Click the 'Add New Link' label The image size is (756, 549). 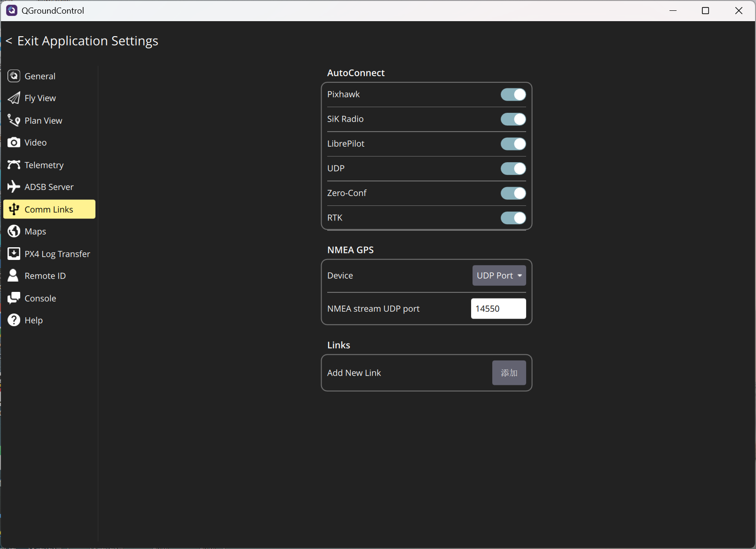[354, 373]
